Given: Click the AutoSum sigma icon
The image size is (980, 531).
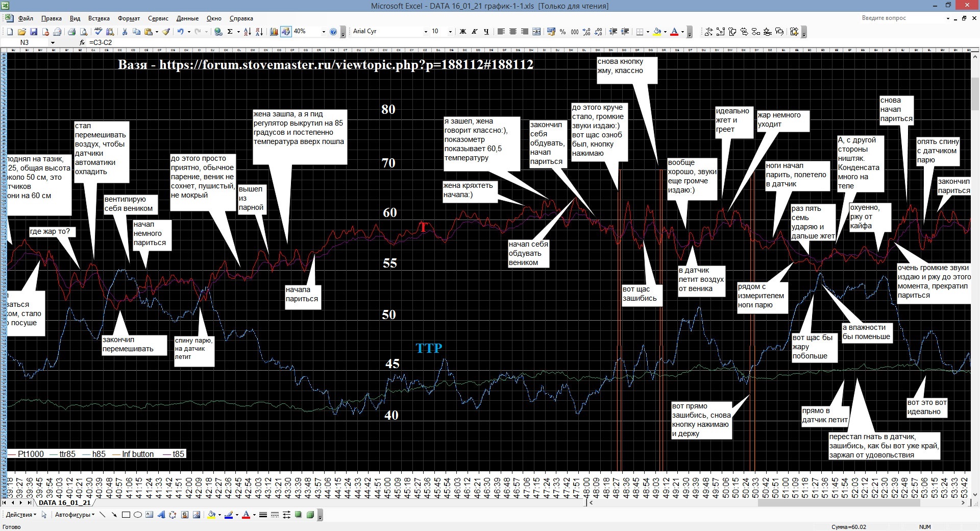Looking at the screenshot, I should (230, 32).
